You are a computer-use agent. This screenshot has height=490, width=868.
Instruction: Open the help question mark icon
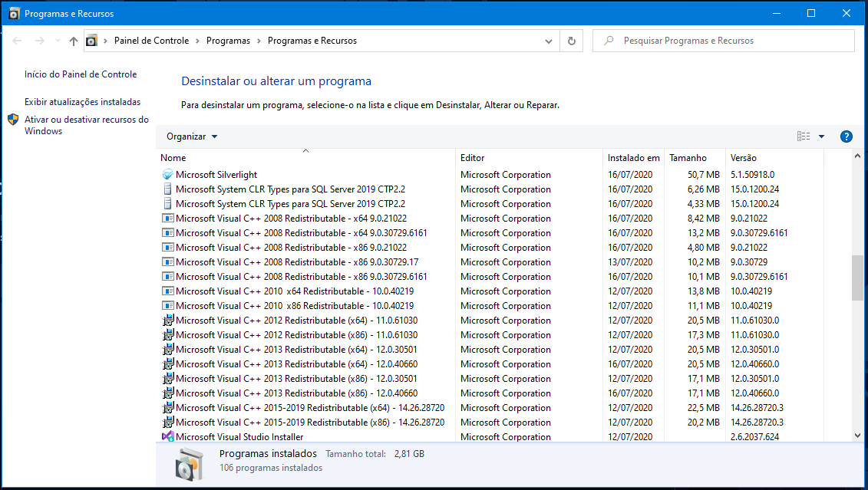846,136
